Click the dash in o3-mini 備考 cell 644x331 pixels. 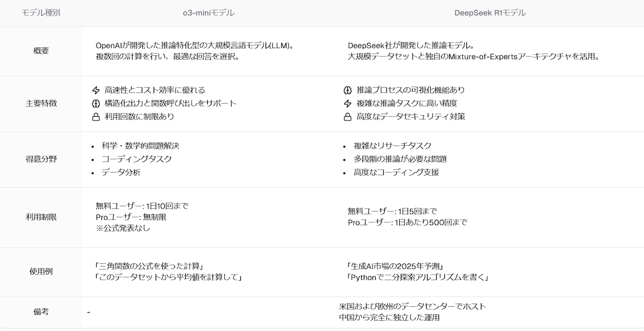click(x=89, y=312)
